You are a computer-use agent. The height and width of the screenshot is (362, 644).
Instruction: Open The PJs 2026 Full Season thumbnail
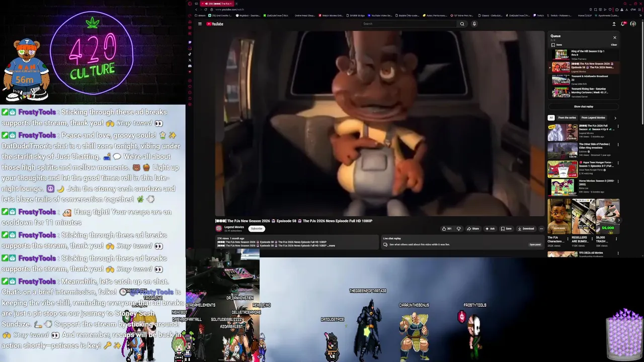tap(562, 132)
